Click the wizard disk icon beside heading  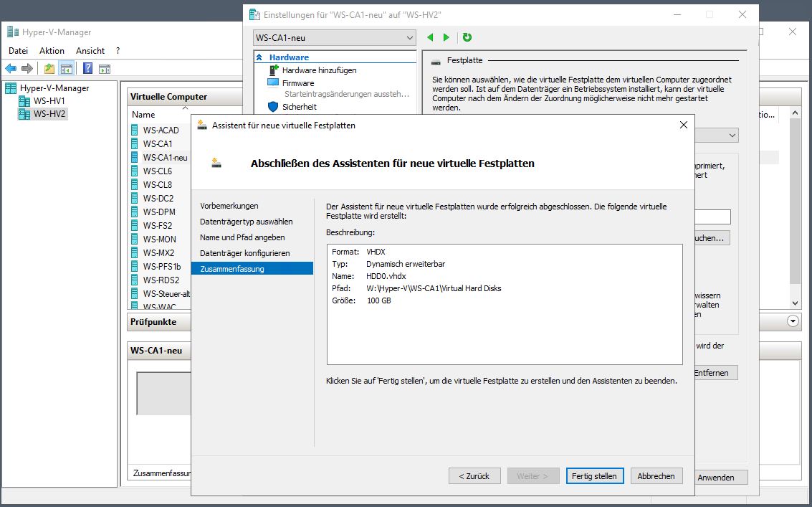click(x=216, y=163)
